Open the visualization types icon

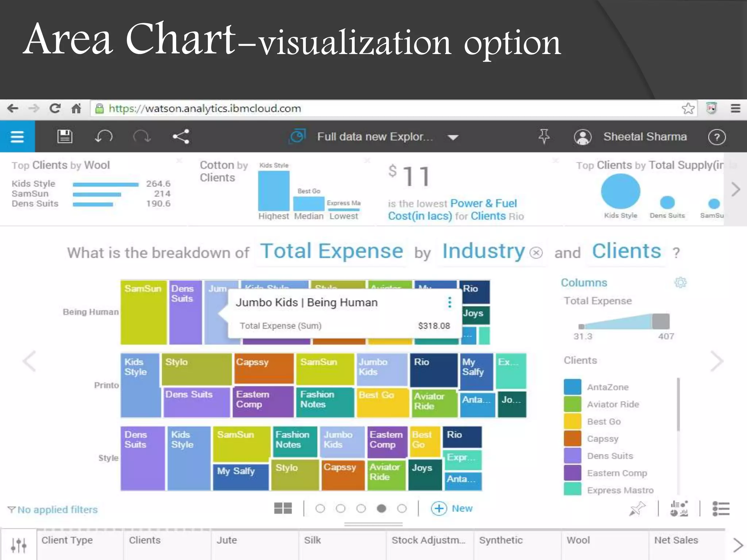click(679, 509)
